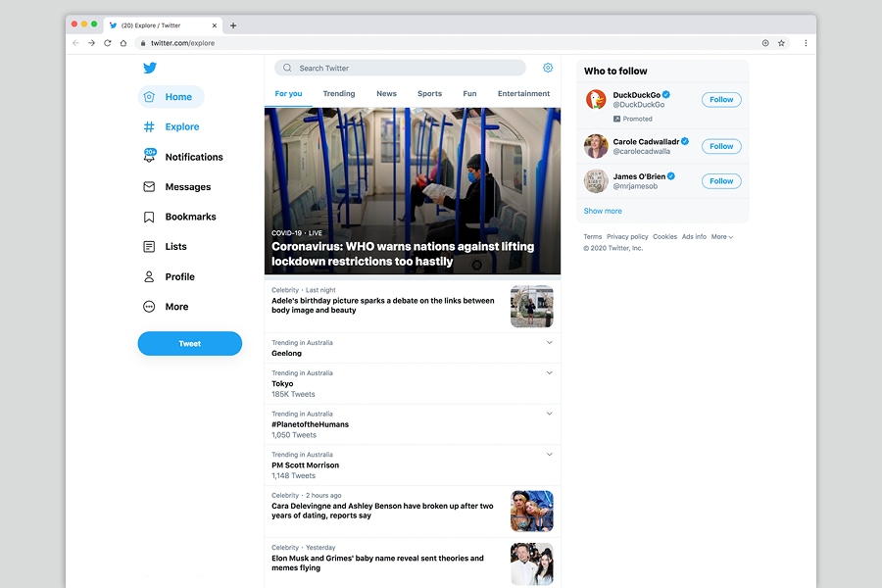The image size is (882, 588).
Task: Click the magnifier icon in search box
Action: (x=287, y=68)
